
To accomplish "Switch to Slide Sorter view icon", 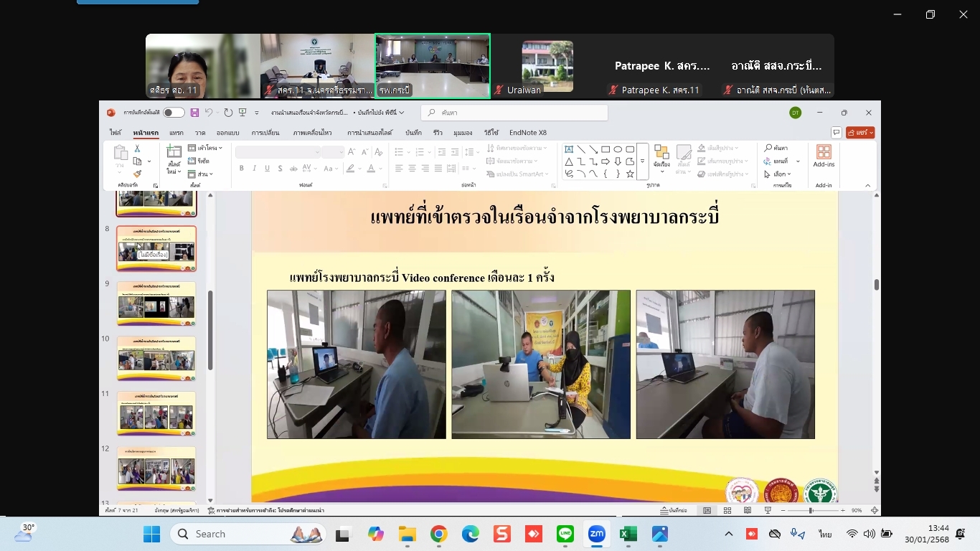I will [x=727, y=510].
